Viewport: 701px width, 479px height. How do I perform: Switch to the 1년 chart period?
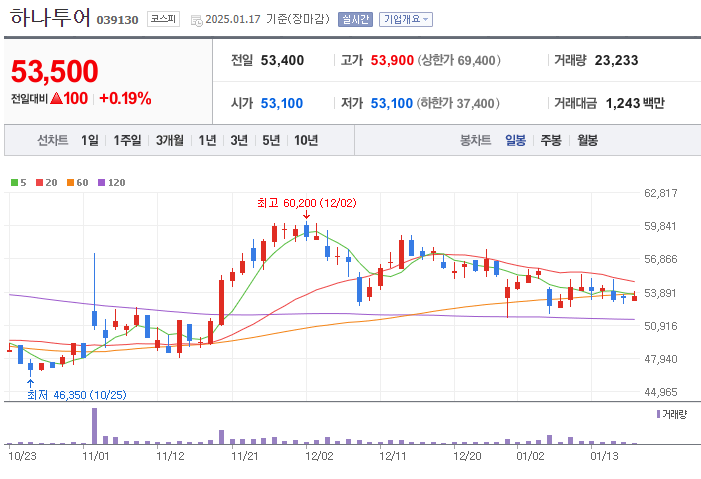(x=207, y=140)
